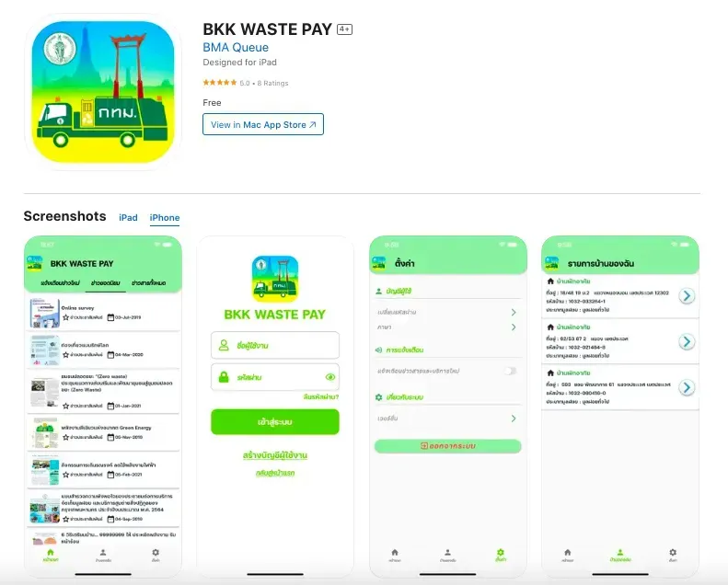Open the first house entry arrow
This screenshot has height=585, width=728.
[687, 295]
